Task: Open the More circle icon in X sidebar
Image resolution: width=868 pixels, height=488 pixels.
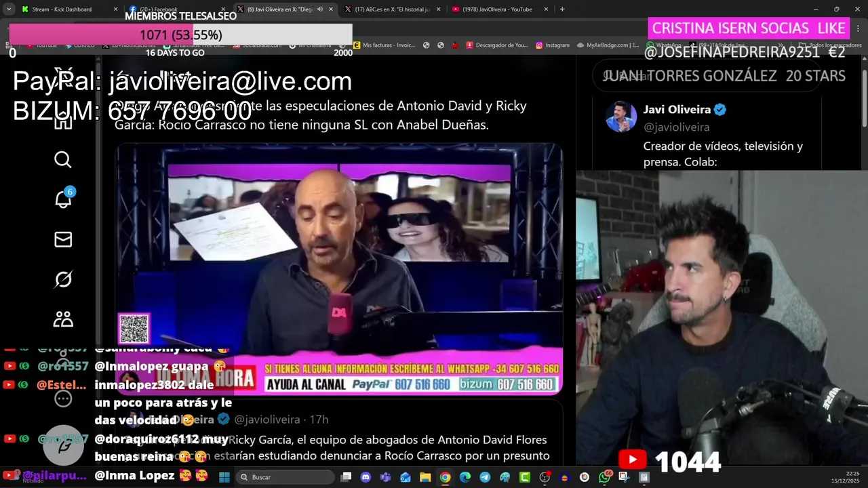Action: 63,399
